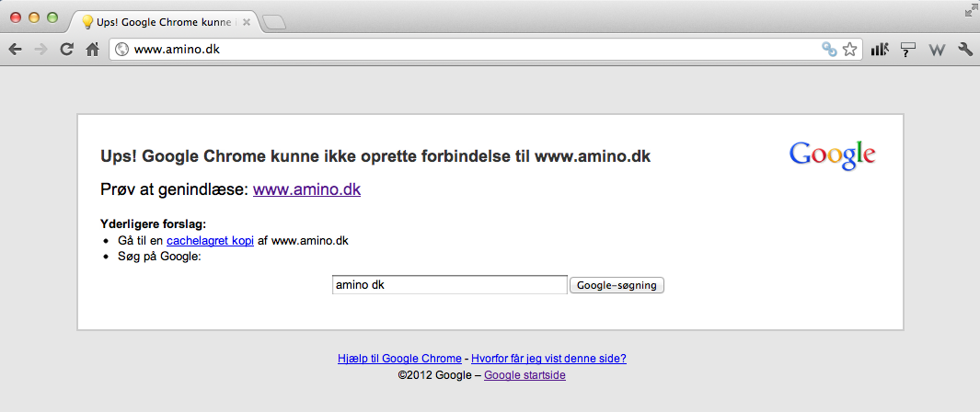
Task: Open the bar chart extension icon
Action: coord(880,50)
